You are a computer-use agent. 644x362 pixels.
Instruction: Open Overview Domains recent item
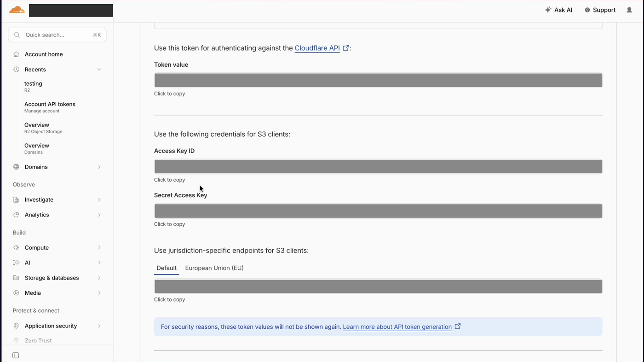click(37, 148)
